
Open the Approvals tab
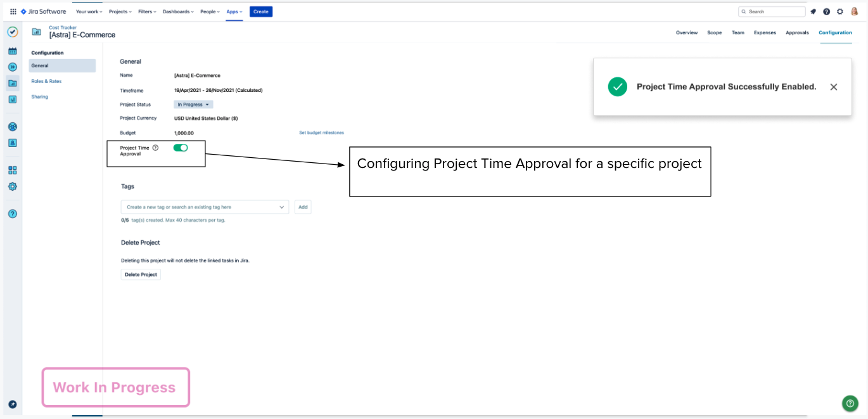(x=797, y=32)
